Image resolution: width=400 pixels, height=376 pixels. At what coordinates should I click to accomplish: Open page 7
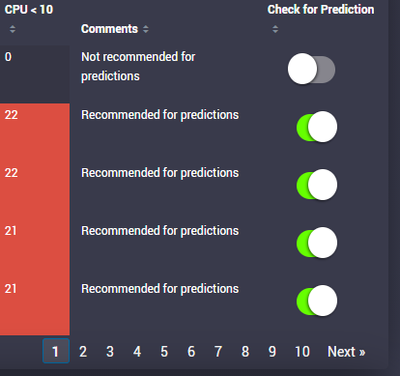click(218, 352)
